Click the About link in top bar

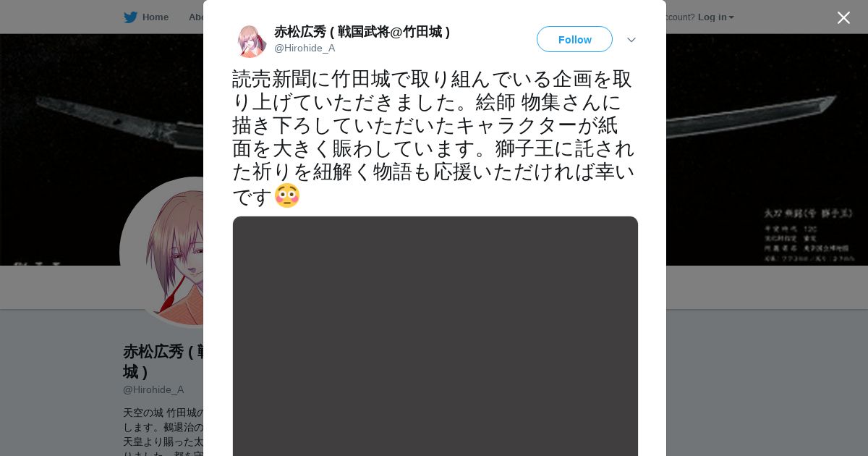click(196, 17)
